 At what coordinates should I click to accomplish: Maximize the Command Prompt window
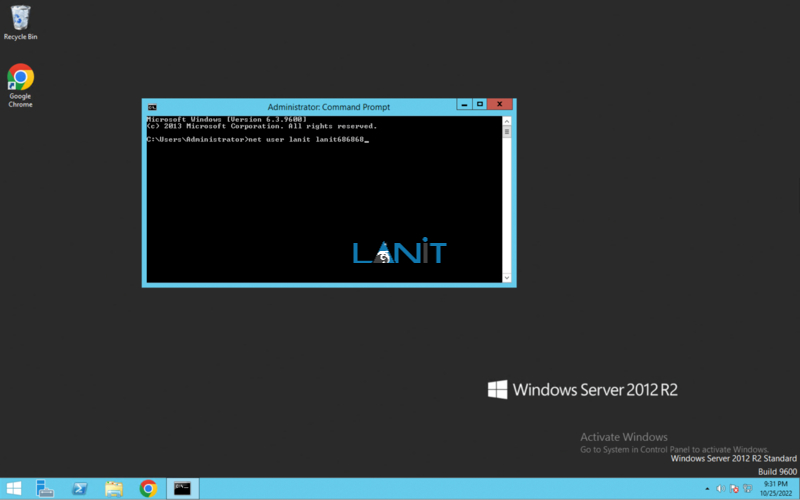480,104
